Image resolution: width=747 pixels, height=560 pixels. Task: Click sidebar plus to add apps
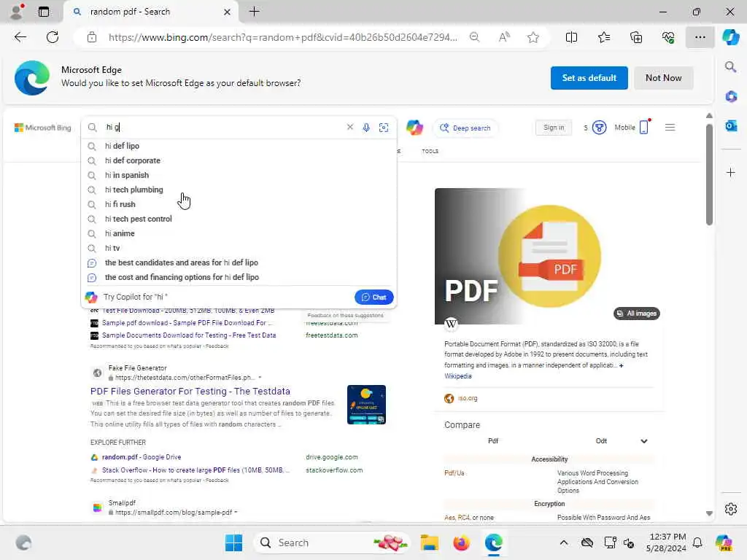coord(731,172)
